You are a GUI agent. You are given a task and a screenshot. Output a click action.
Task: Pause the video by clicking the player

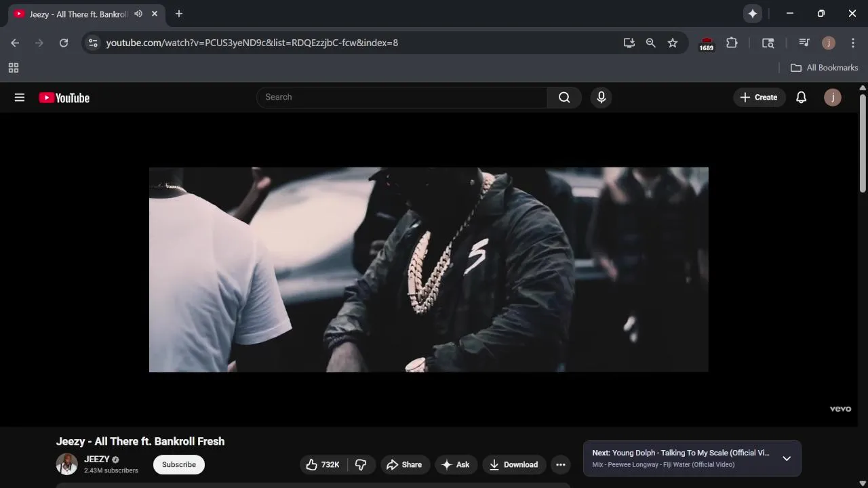(429, 270)
